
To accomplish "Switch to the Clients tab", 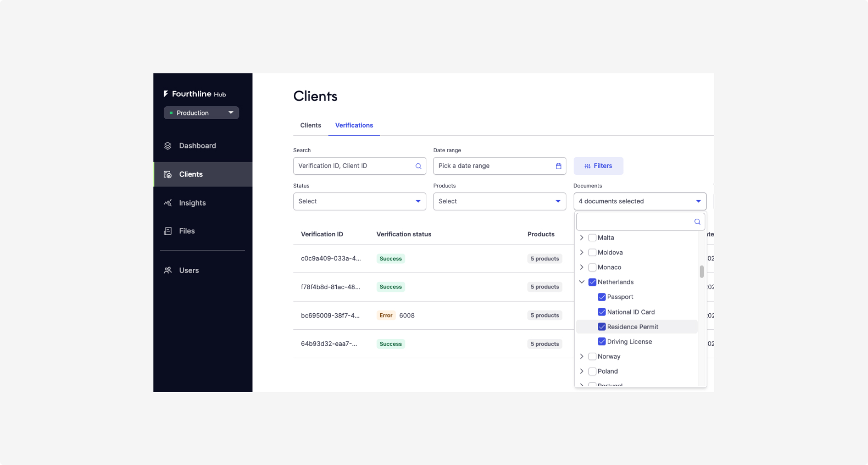I will point(310,125).
